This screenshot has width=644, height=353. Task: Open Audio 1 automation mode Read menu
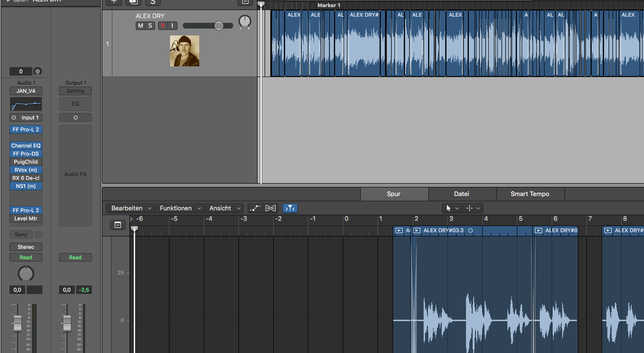(x=26, y=257)
